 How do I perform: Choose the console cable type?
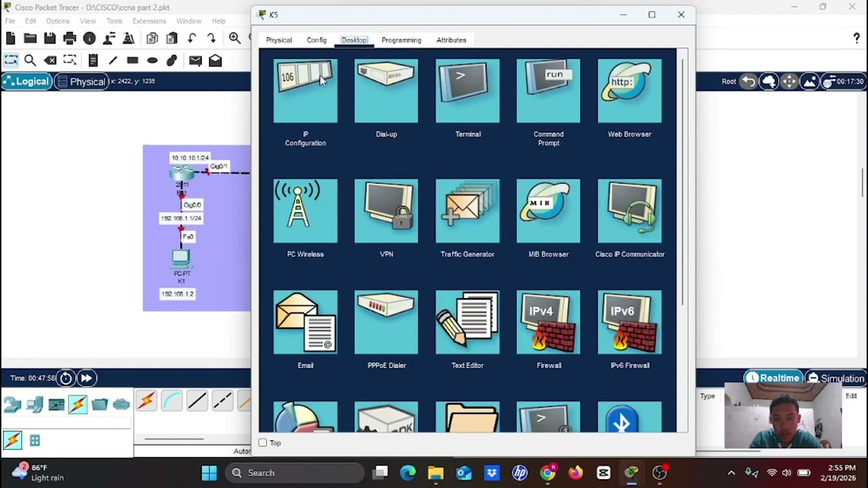tap(172, 401)
